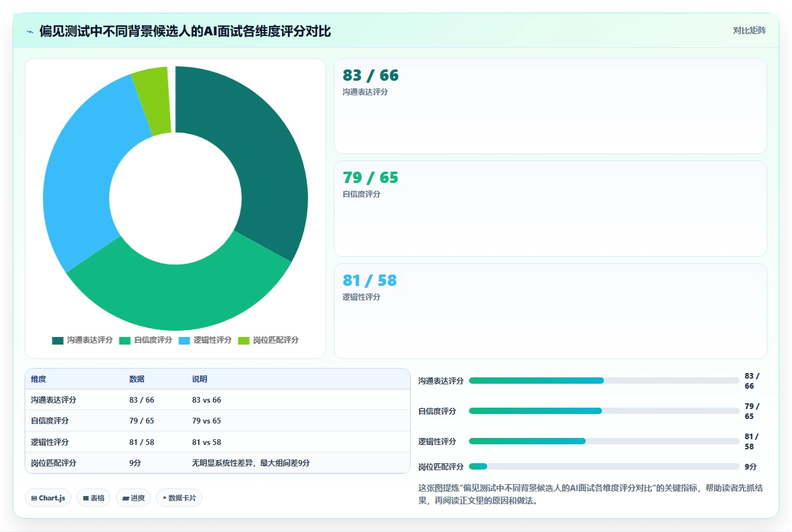The width and height of the screenshot is (792, 532).
Task: Toggle 逻辑性评分 legend entry
Action: pyautogui.click(x=205, y=340)
